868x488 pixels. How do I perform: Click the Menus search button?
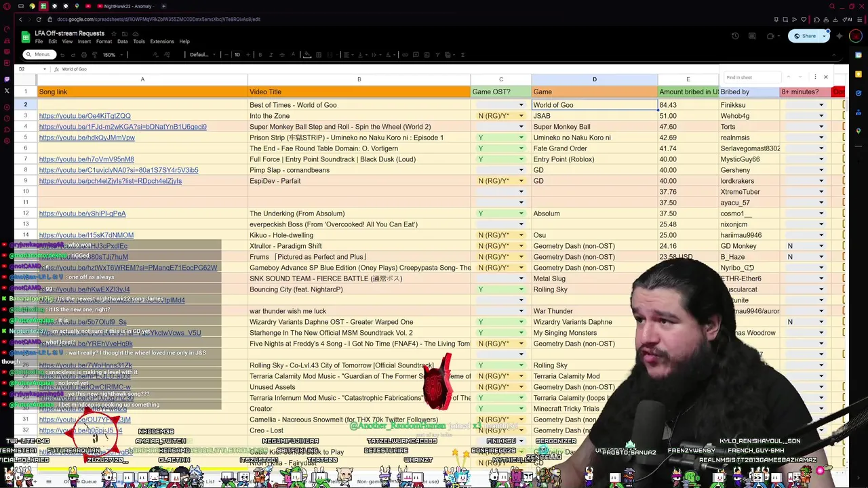(x=39, y=54)
